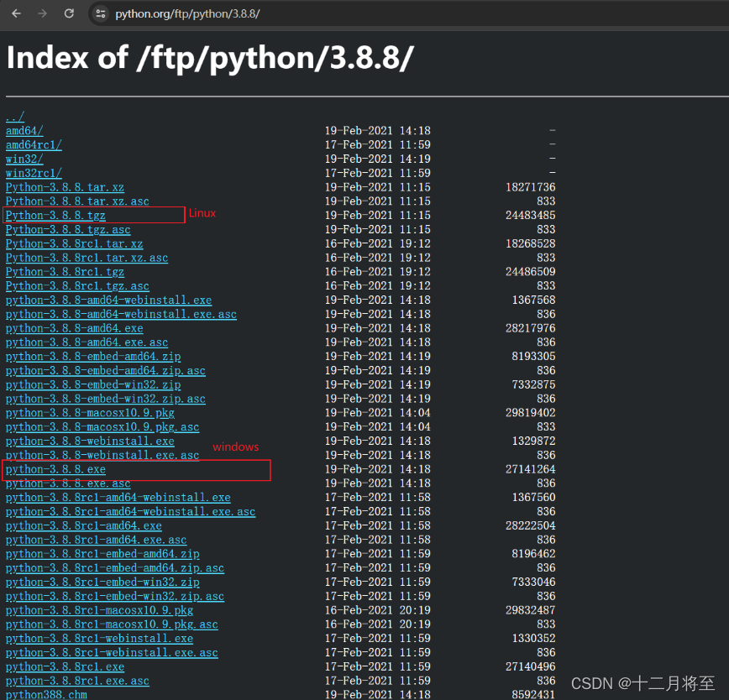Download python-3.8.8rc1-embed-amd64.zip
The image size is (729, 700).
click(102, 554)
